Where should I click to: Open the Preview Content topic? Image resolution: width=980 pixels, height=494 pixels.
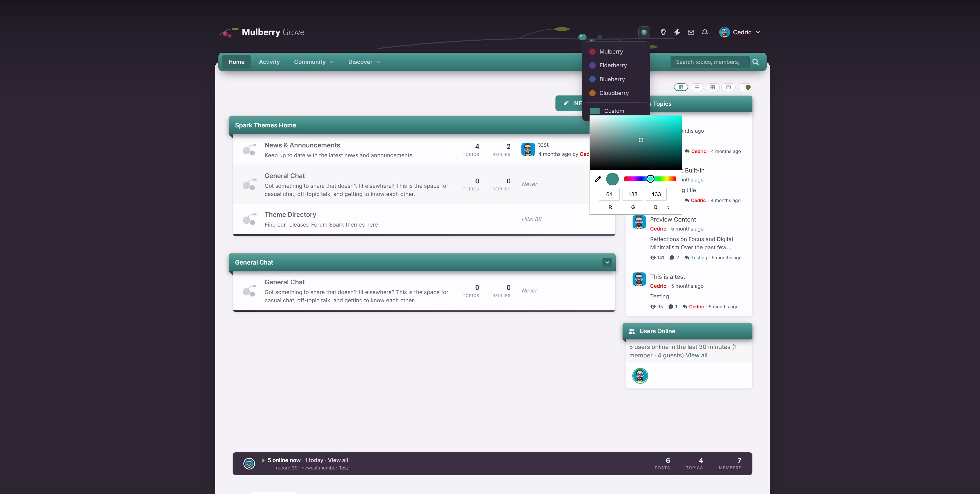tap(673, 219)
